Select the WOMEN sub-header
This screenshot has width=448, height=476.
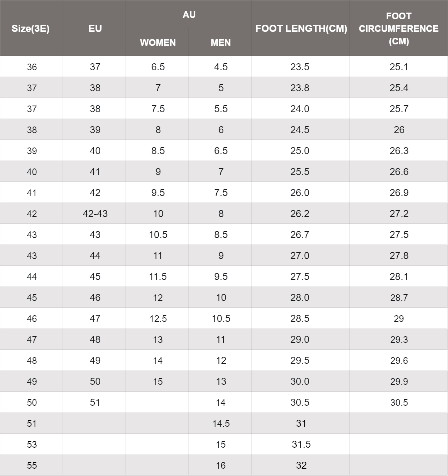tap(158, 43)
